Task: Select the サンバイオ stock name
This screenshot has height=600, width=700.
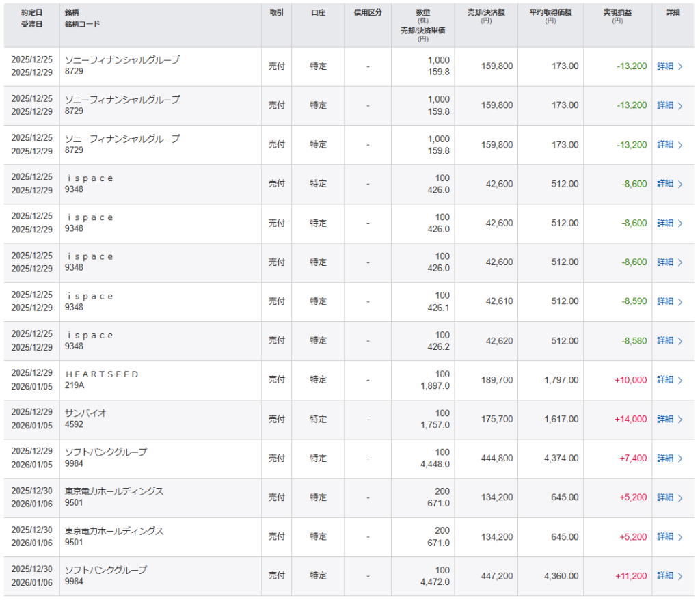Action: (85, 413)
